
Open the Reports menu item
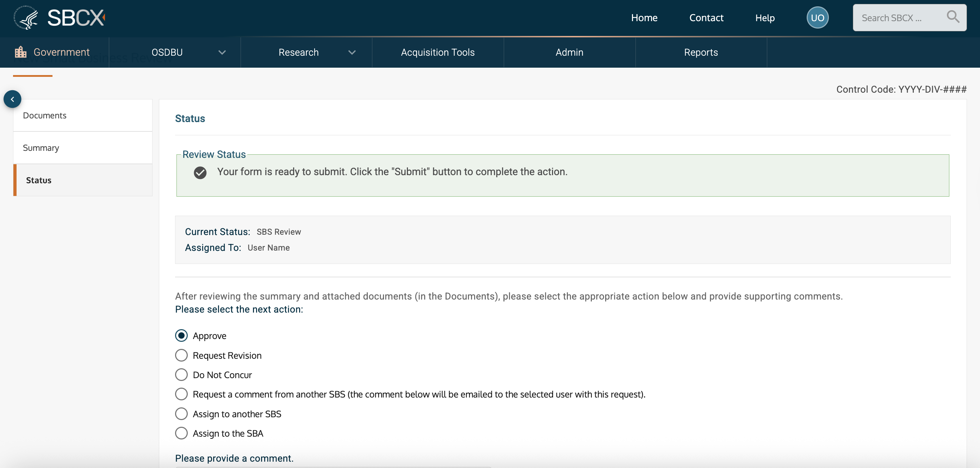click(x=701, y=53)
